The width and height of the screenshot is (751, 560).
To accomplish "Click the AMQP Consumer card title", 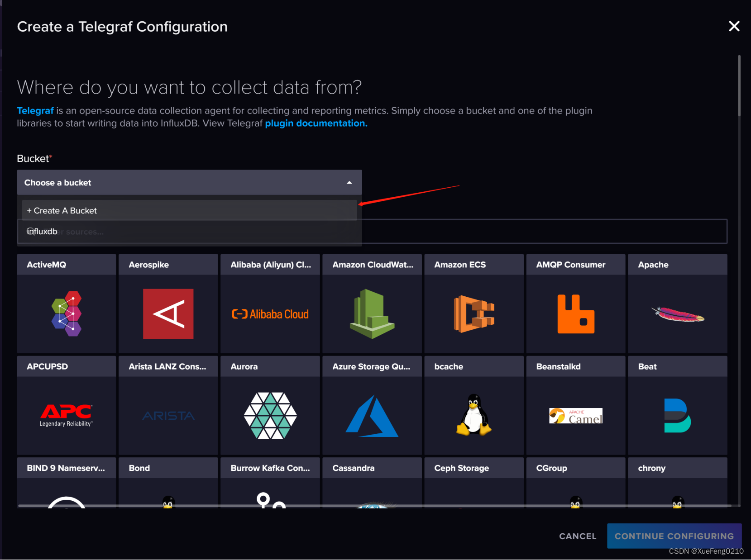I will click(570, 265).
